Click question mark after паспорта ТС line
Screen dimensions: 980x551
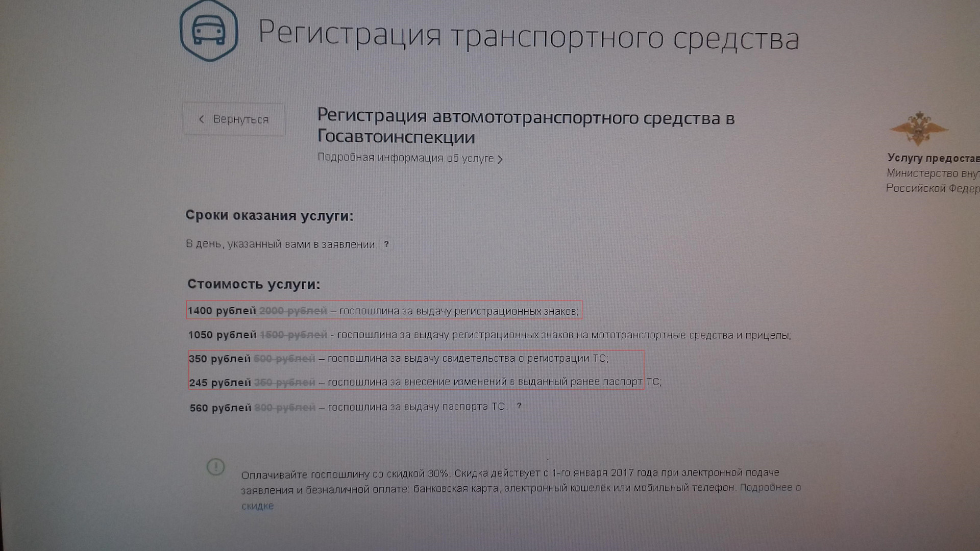519,406
